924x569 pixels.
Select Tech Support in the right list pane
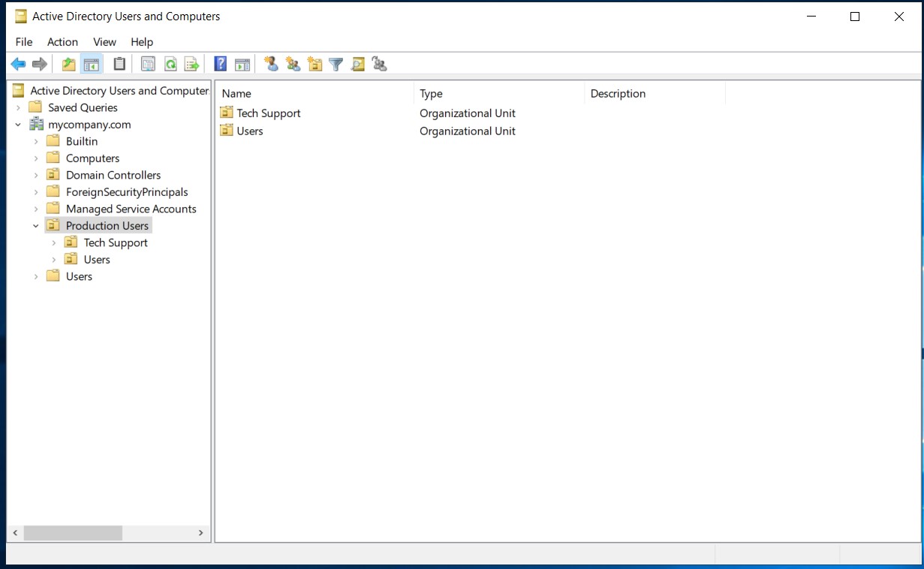tap(268, 113)
